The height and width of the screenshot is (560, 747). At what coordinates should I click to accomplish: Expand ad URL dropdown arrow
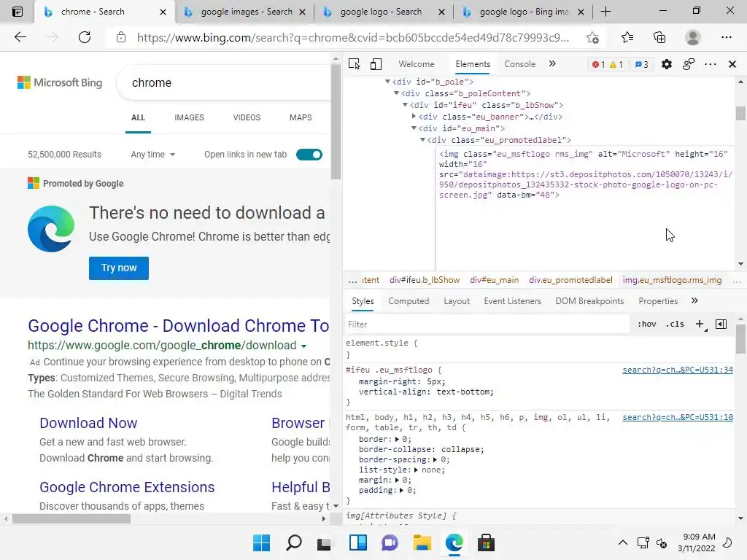[x=303, y=346]
